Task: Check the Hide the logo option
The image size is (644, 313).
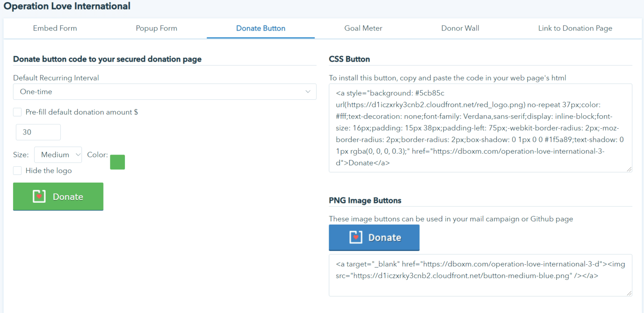Action: [x=17, y=171]
